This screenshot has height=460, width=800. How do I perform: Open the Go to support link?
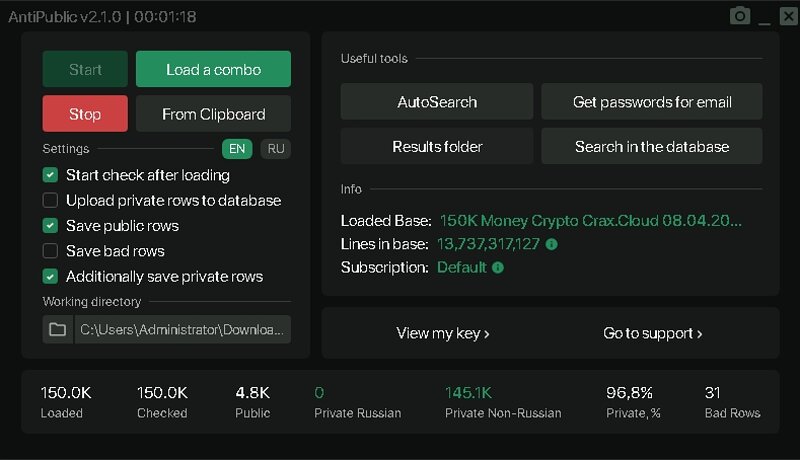[653, 334]
